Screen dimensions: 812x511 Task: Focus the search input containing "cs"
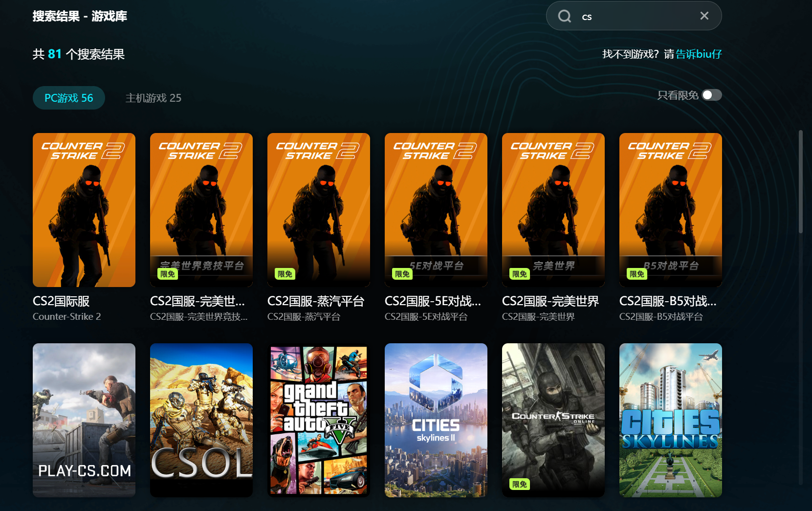pos(634,16)
